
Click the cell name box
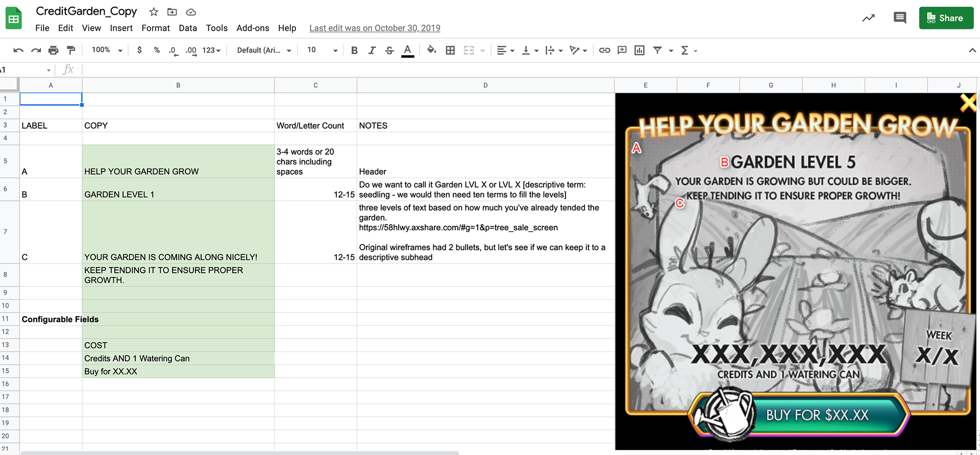[26, 69]
